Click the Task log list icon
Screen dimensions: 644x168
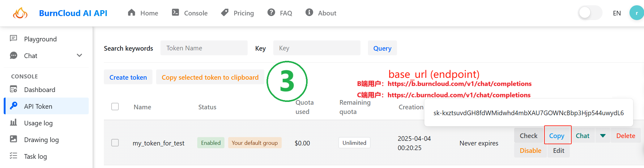(14, 156)
